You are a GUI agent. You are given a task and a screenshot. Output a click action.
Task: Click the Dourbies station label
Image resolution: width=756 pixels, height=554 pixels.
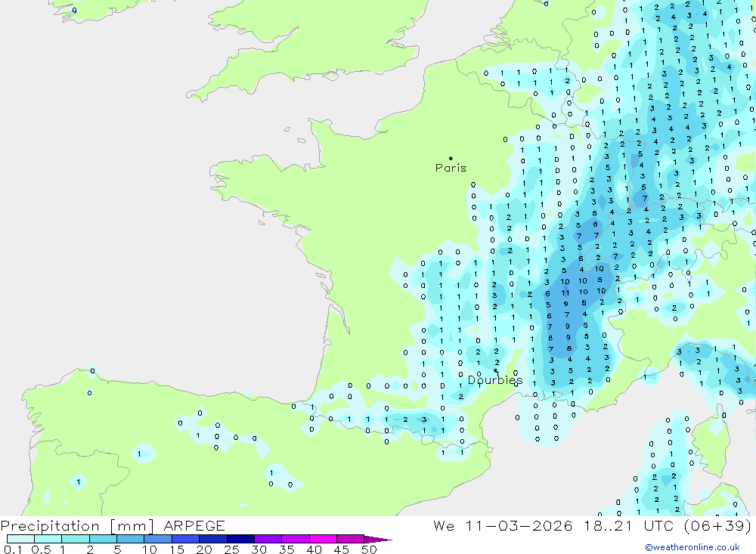495,380
